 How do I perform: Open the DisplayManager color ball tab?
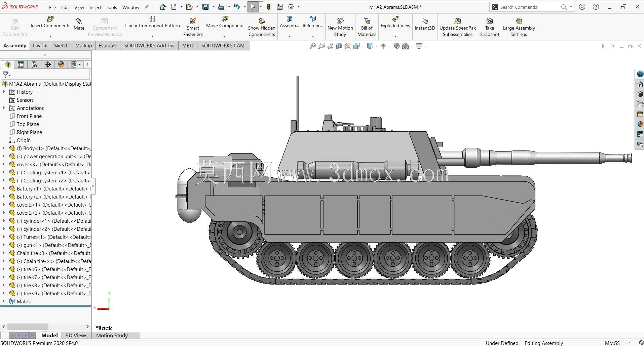click(x=61, y=64)
